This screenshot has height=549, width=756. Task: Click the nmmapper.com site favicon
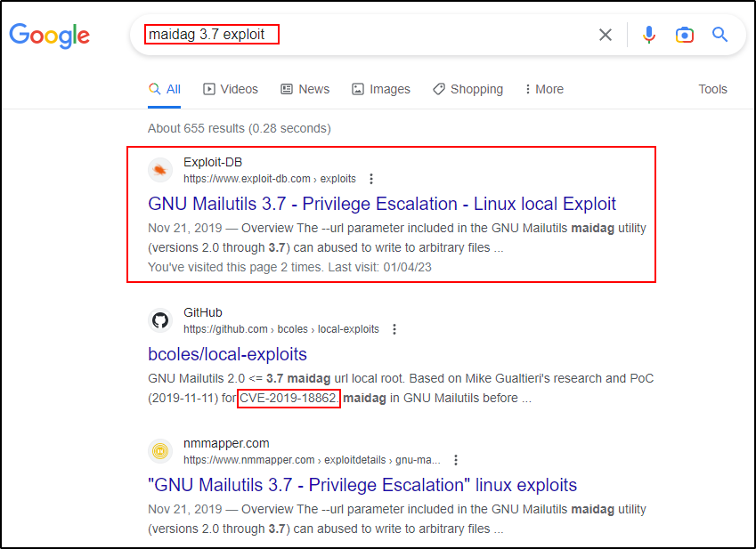(x=160, y=451)
